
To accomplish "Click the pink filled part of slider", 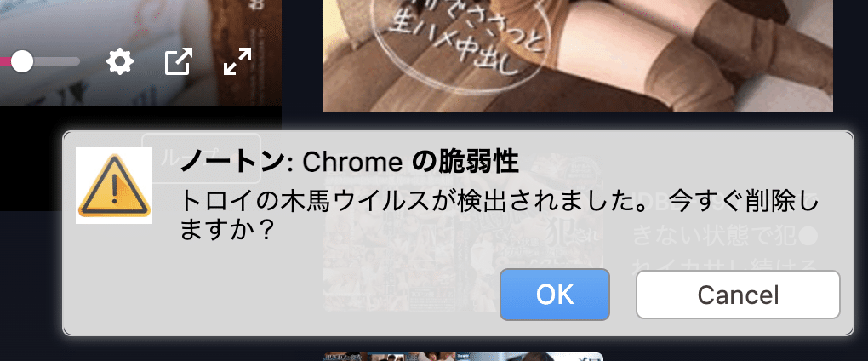I will click(6, 61).
